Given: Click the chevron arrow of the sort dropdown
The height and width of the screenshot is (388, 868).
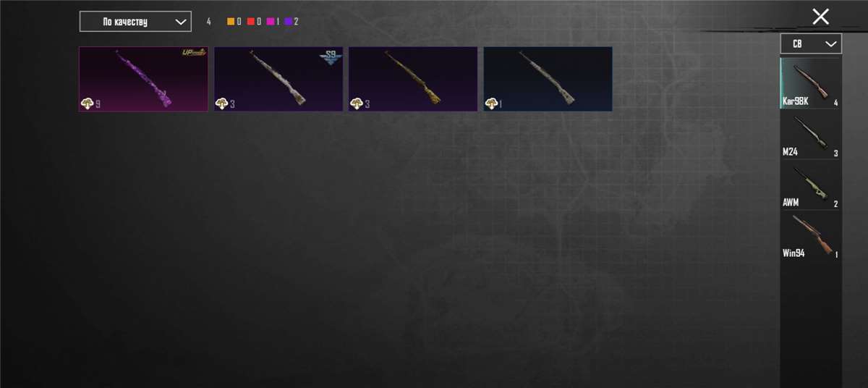Looking at the screenshot, I should click(x=181, y=22).
